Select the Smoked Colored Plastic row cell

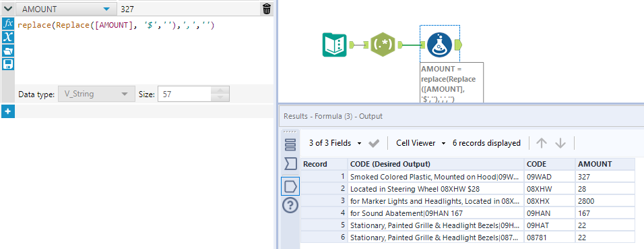coord(436,177)
